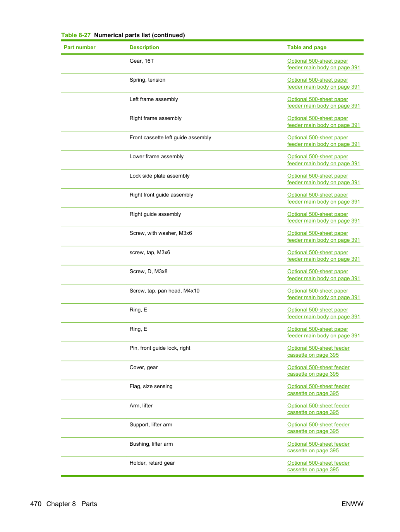Follow cassette page 395 link for Pin, front guide lock
This screenshot has height=532, width=400.
[318, 351]
